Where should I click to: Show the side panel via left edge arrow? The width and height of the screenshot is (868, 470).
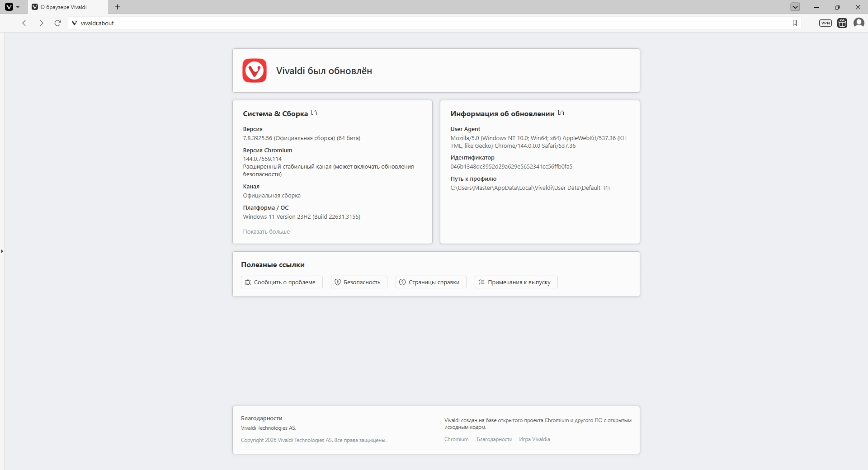(2, 251)
